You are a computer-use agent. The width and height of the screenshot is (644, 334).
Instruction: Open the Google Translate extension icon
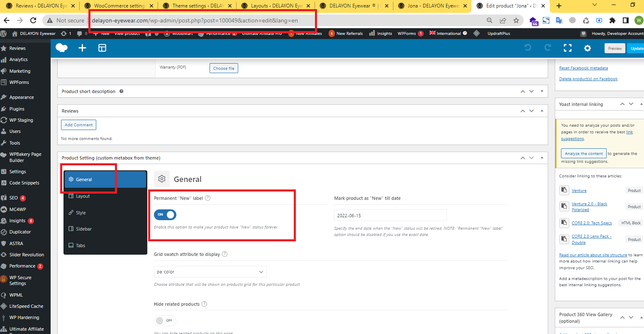pos(559,20)
